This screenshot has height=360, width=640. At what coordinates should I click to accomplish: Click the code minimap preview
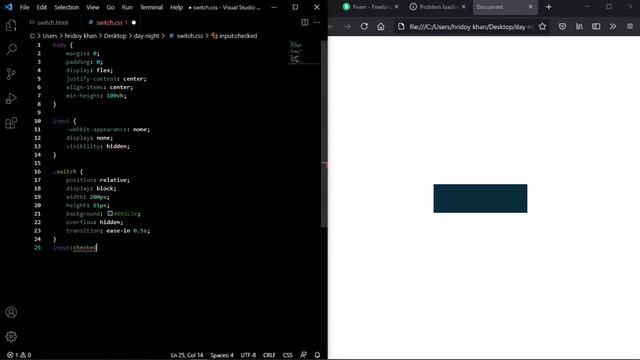[304, 52]
